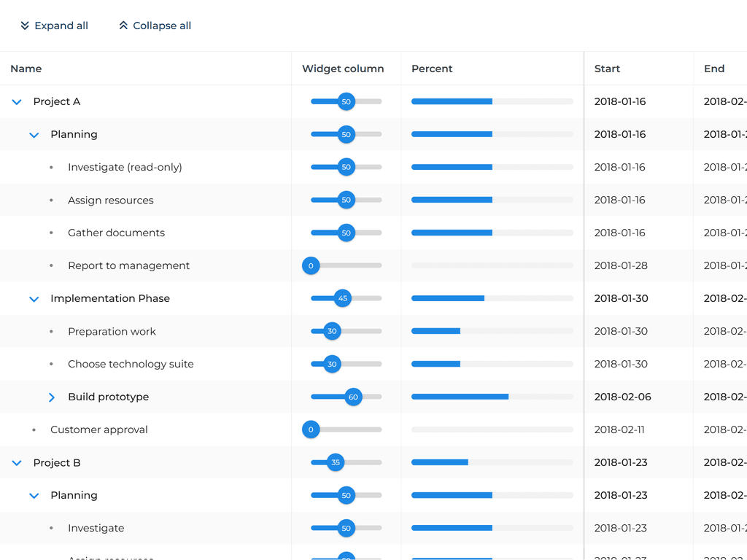Screen dimensions: 747x560
Task: Sort by the Name column header
Action: click(26, 69)
